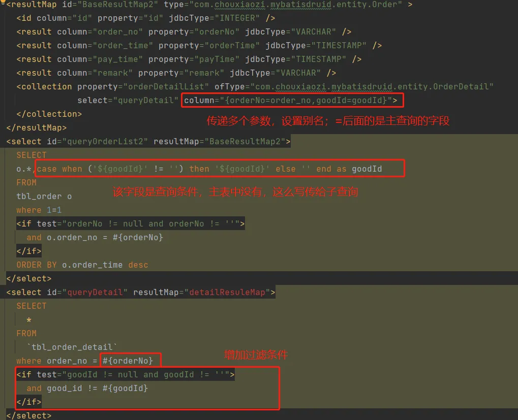
Task: Click the "where 1=1" line
Action: [39, 210]
